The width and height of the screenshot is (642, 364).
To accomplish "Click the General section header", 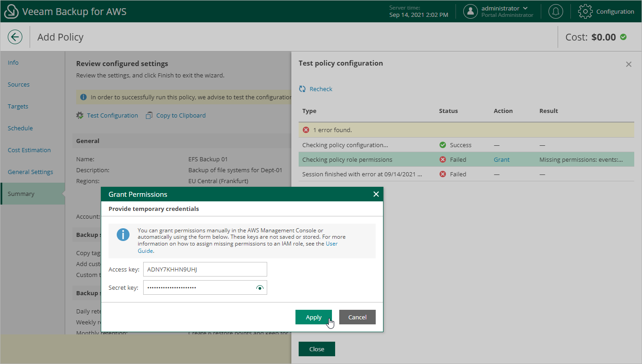I will click(181, 141).
